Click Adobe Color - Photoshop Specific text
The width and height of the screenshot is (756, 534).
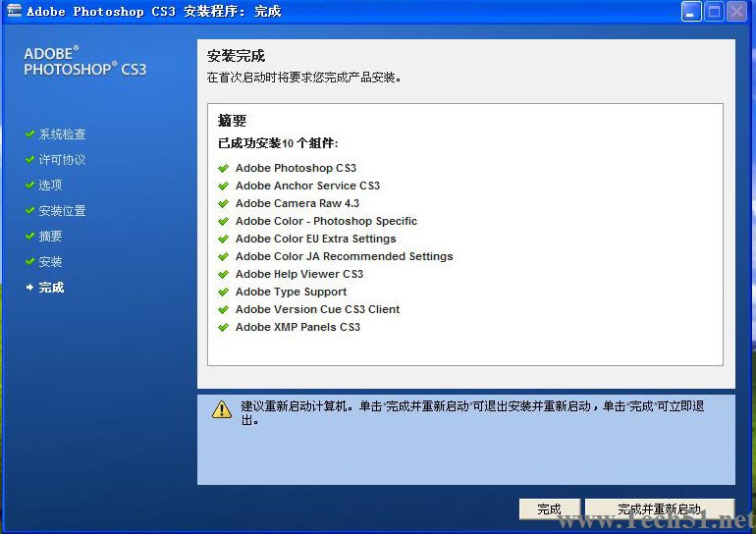[x=326, y=221]
